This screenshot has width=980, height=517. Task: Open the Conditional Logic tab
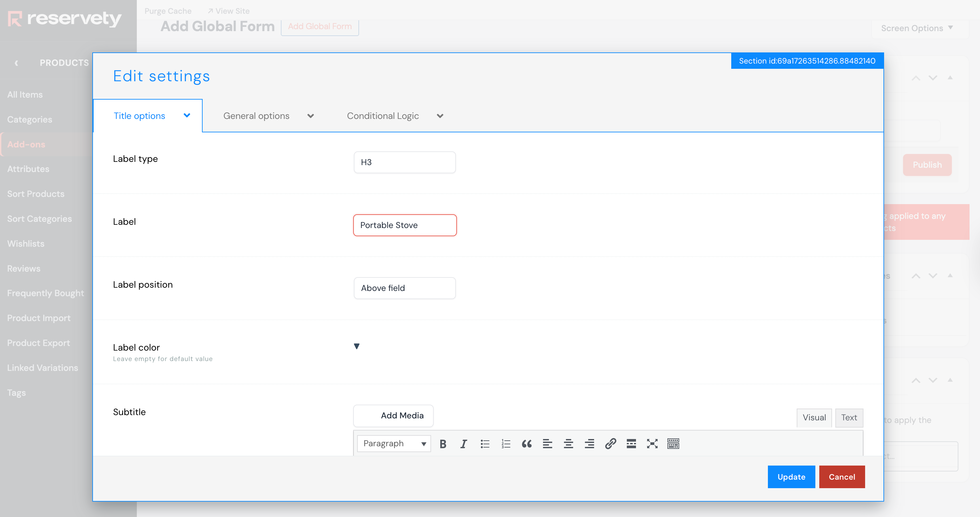pos(394,116)
